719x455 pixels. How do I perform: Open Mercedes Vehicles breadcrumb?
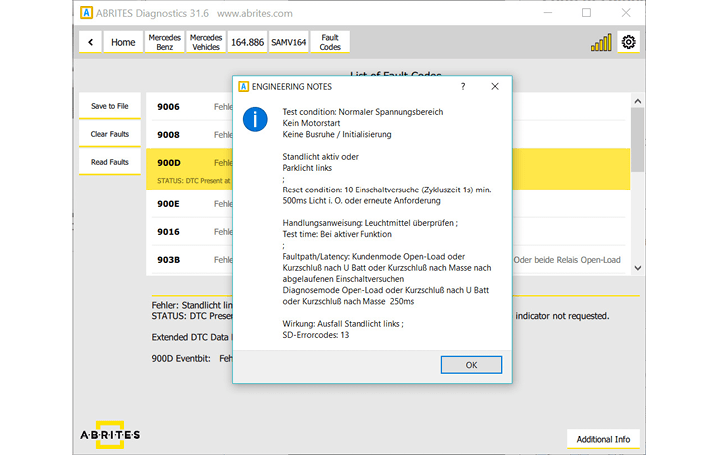click(205, 42)
